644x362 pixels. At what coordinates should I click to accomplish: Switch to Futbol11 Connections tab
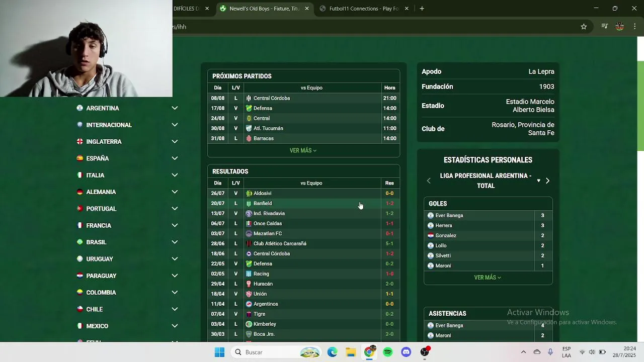(x=364, y=9)
